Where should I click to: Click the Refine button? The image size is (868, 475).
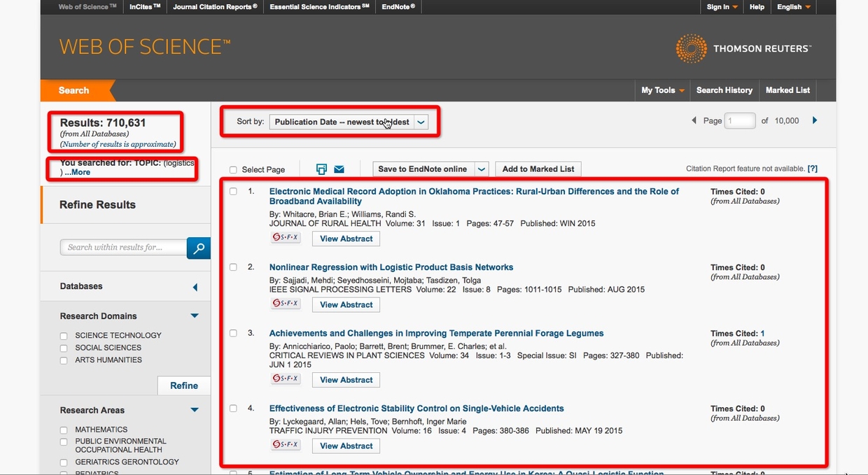184,385
